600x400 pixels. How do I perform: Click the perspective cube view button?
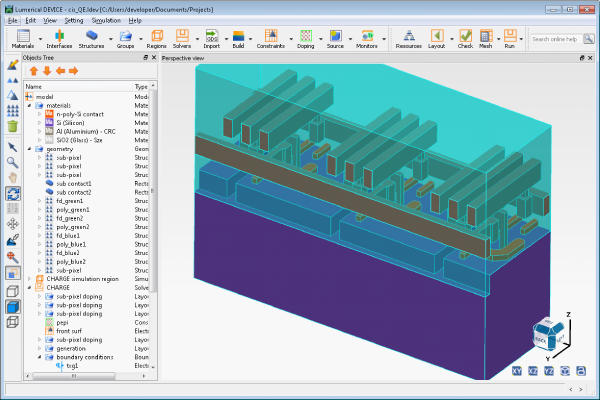pos(565,371)
